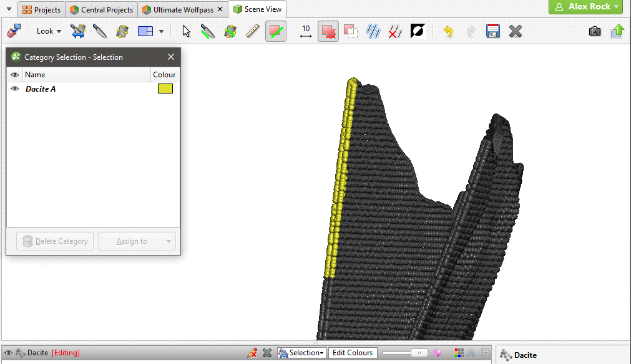Expand the Selection display dropdown
This screenshot has height=364, width=631.
[302, 353]
